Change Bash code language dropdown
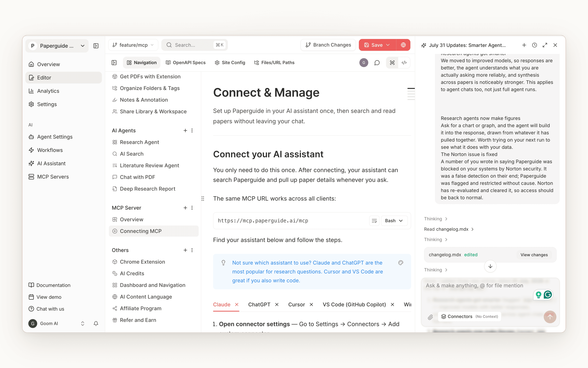Screen dimensions: 588x368 coord(394,221)
